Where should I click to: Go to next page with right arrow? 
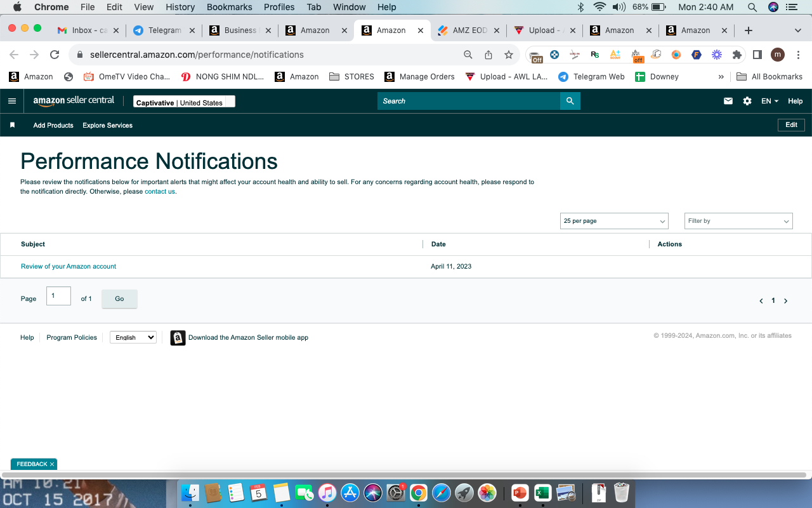click(x=785, y=301)
